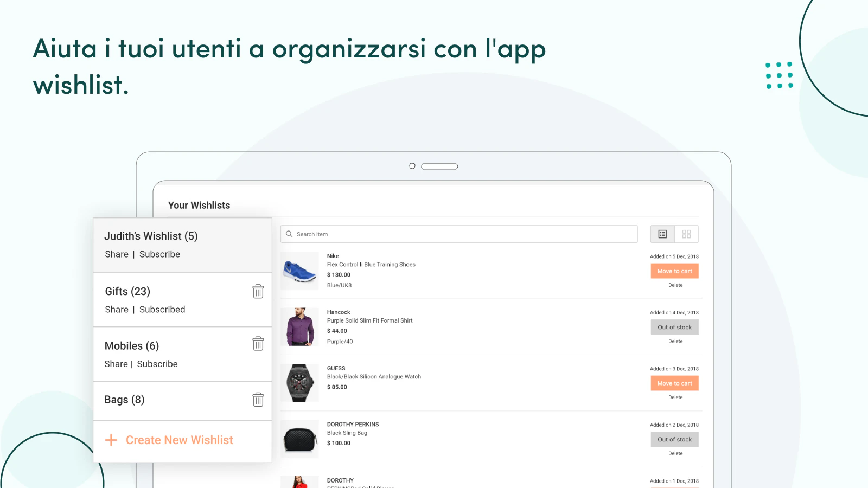Click the DOROTHY PERKINS brand name
Image resolution: width=868 pixels, height=488 pixels.
click(353, 425)
